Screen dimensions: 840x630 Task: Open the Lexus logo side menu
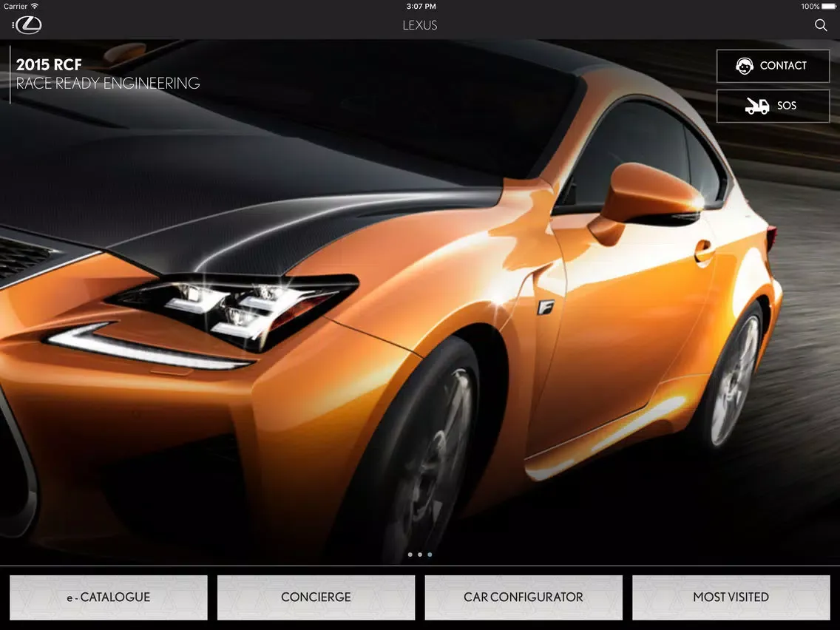pyautogui.click(x=27, y=24)
